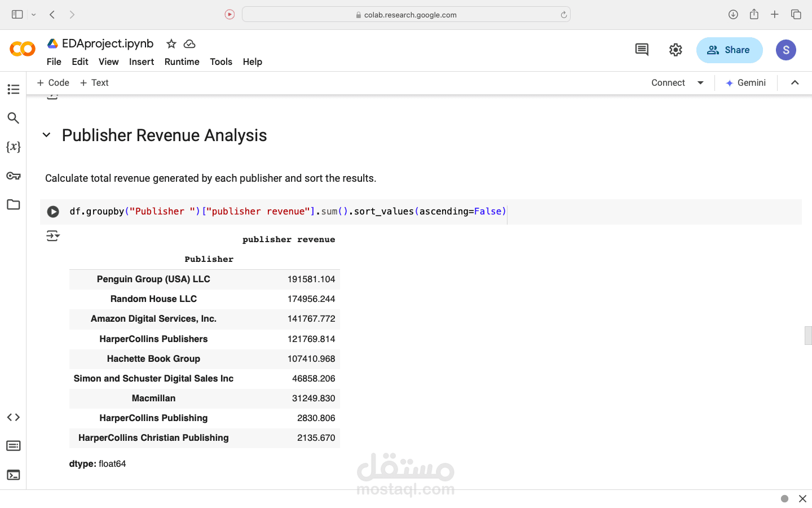812x508 pixels.
Task: Open the Insert menu
Action: [x=142, y=62]
